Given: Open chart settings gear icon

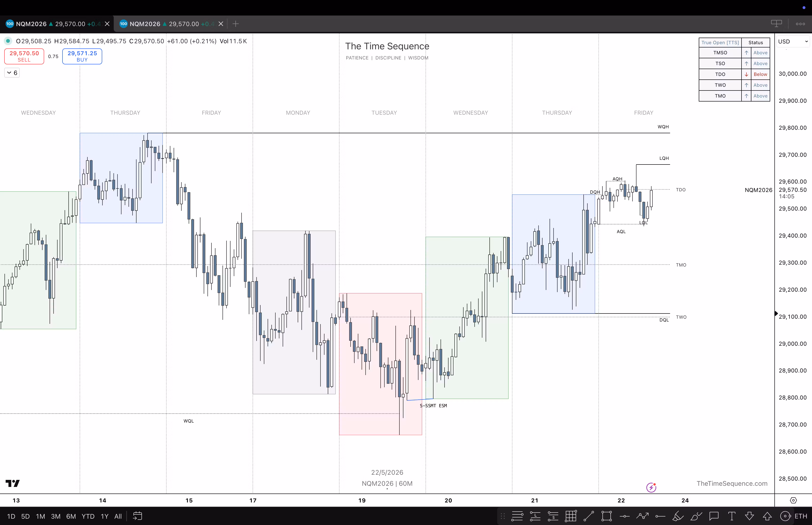Looking at the screenshot, I should click(793, 500).
